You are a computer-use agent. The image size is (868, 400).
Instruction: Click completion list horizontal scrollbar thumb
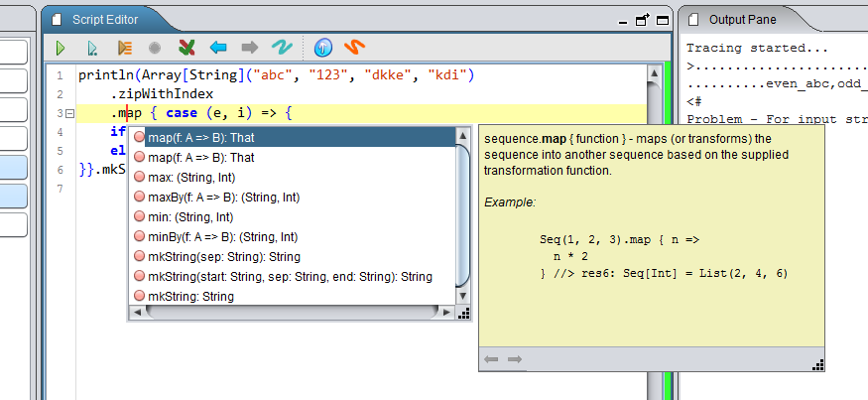pos(292,313)
